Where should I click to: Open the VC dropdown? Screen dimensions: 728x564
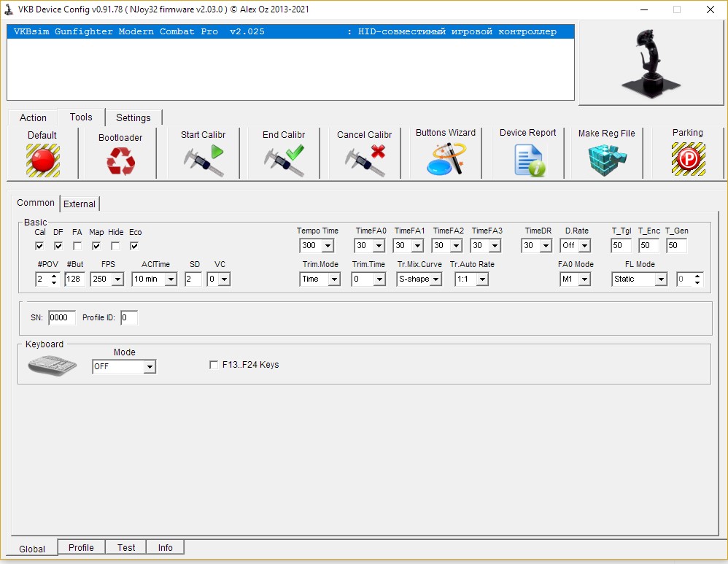[x=225, y=279]
